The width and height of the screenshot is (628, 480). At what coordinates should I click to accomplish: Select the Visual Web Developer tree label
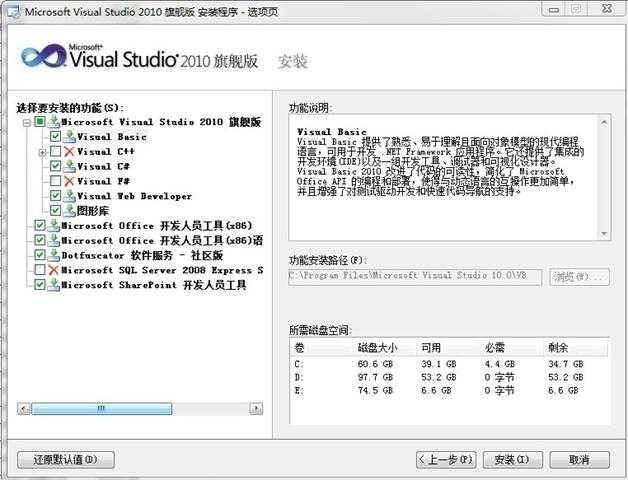point(134,196)
